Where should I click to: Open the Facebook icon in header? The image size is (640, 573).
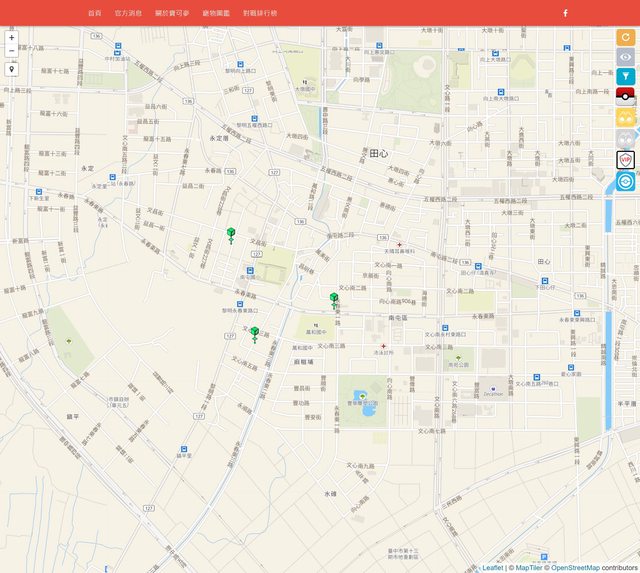[x=565, y=13]
